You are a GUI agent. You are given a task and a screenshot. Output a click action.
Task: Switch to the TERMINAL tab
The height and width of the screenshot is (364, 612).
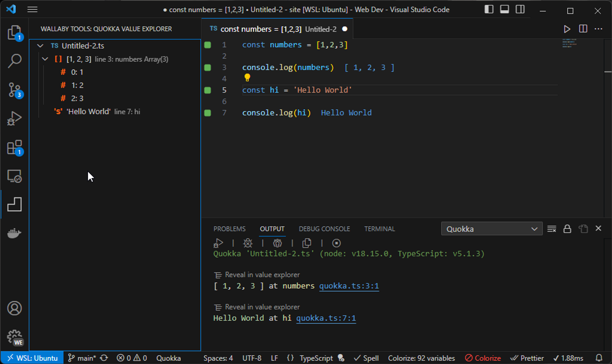(x=379, y=229)
